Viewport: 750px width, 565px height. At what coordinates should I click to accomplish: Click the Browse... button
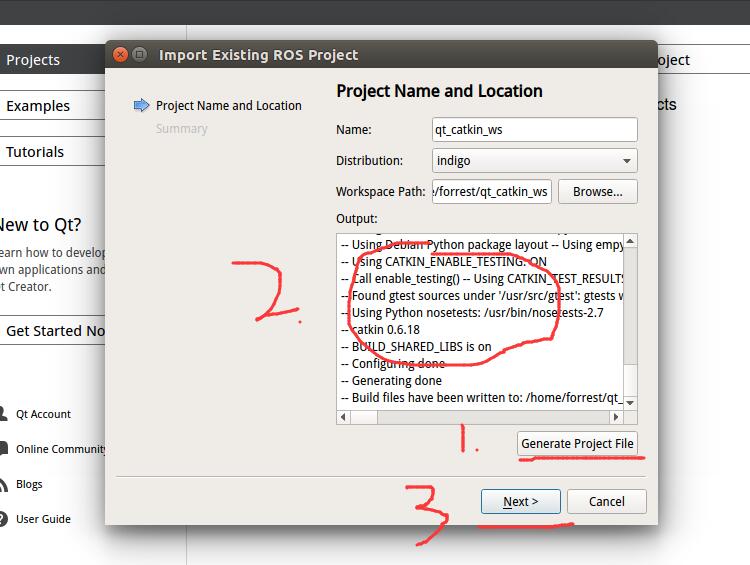click(597, 192)
